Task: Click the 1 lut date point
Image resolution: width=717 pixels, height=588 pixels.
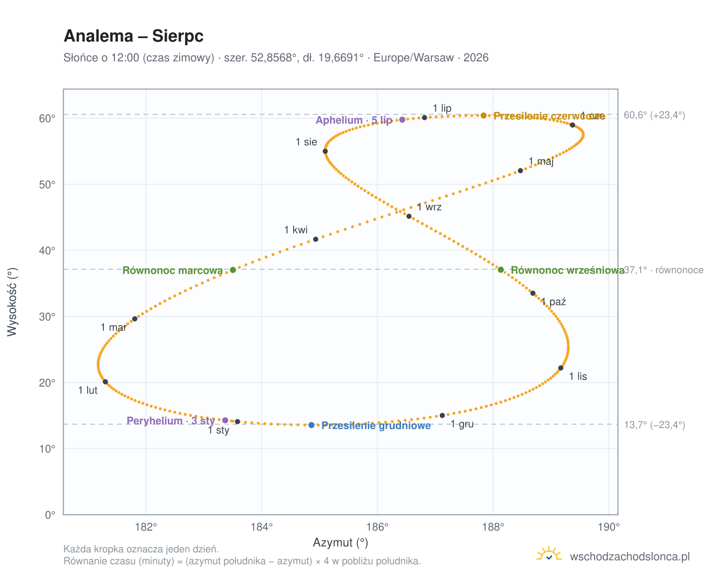Action: tap(105, 382)
